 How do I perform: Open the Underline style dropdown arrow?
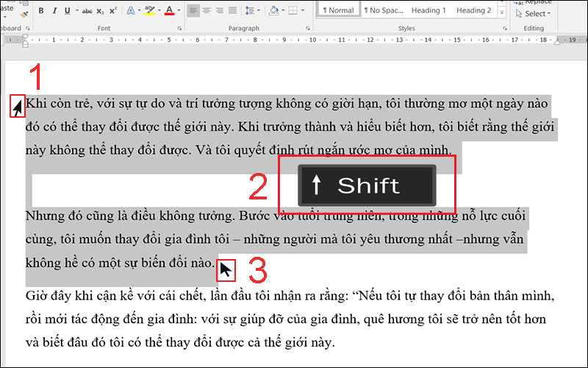coord(77,11)
